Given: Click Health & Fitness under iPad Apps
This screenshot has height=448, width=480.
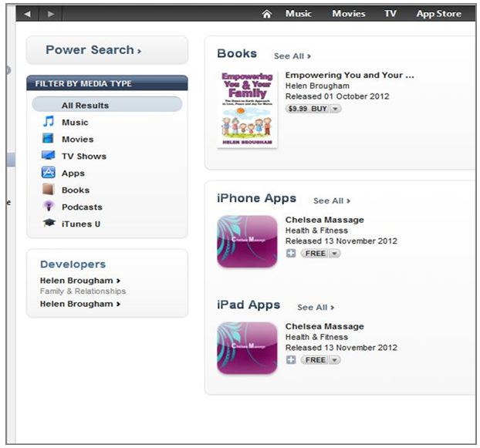Looking at the screenshot, I should pyautogui.click(x=316, y=337).
